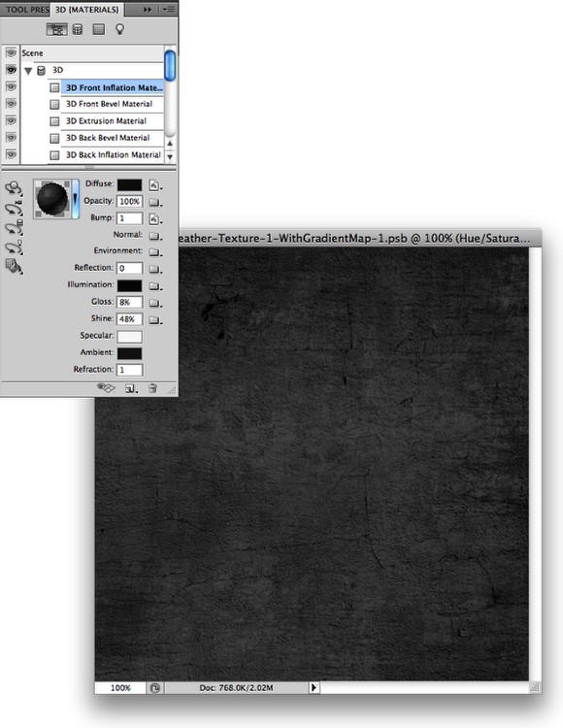Open the material preset picker arrow
This screenshot has height=728, width=563.
pos(75,199)
